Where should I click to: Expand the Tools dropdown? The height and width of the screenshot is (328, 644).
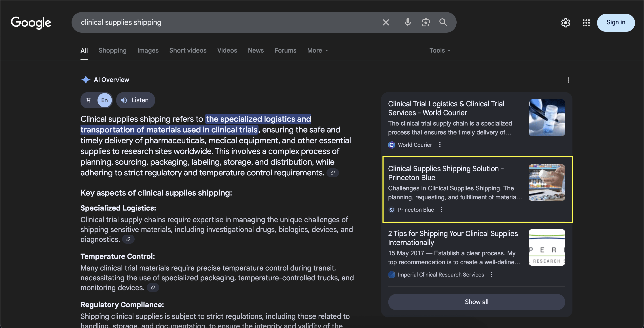440,51
